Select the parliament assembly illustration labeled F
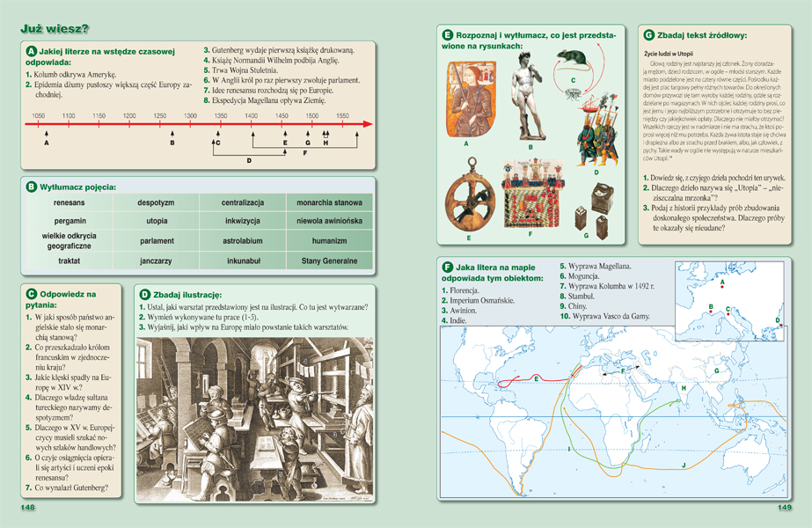812x528 pixels. 533,194
